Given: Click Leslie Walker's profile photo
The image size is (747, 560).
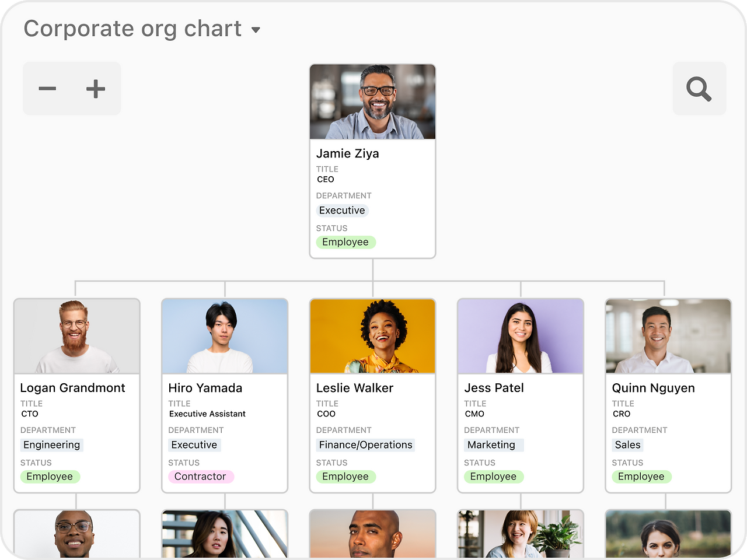Looking at the screenshot, I should [372, 336].
